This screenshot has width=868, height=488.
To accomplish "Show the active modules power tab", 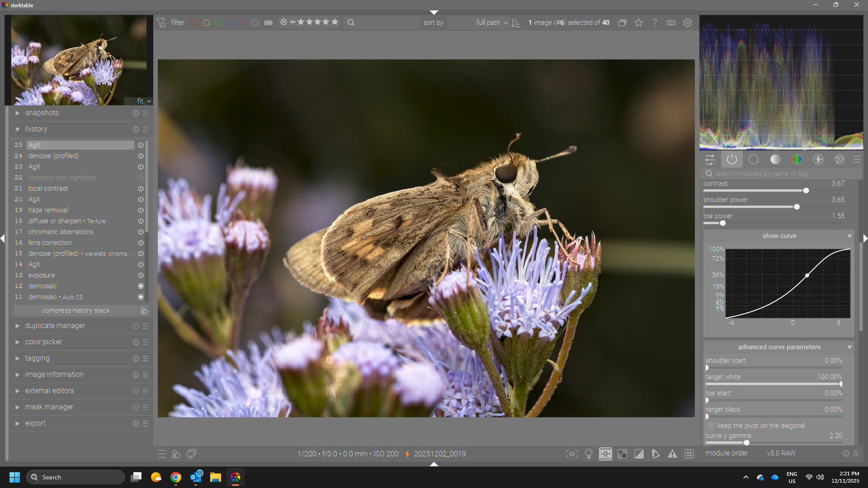I will click(731, 160).
